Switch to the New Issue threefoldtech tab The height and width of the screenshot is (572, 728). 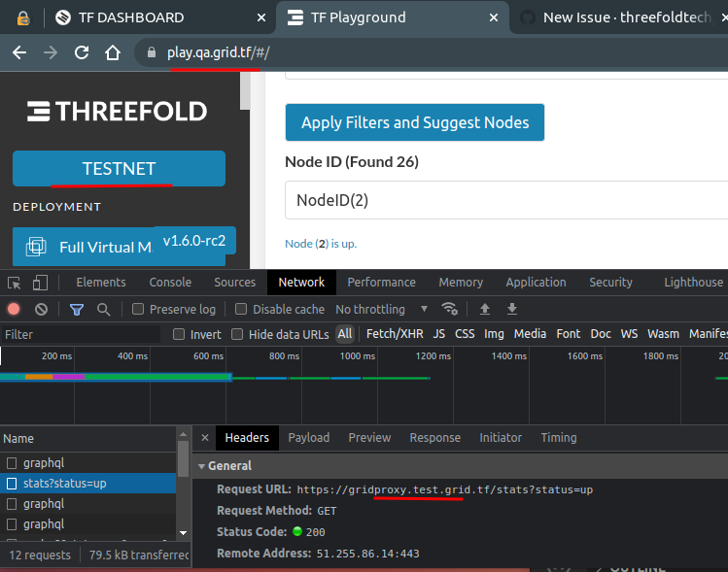coord(627,17)
